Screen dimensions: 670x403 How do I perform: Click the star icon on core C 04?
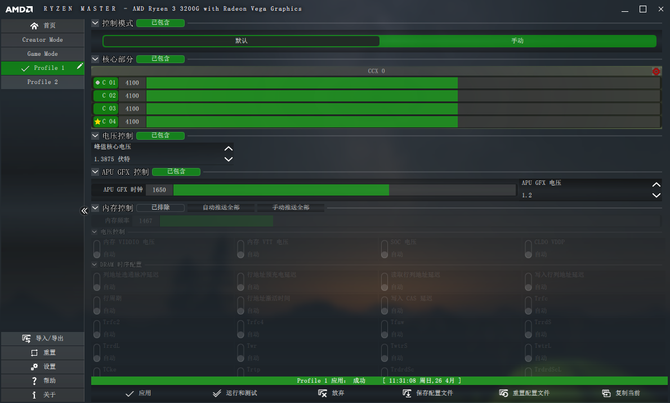tap(97, 121)
